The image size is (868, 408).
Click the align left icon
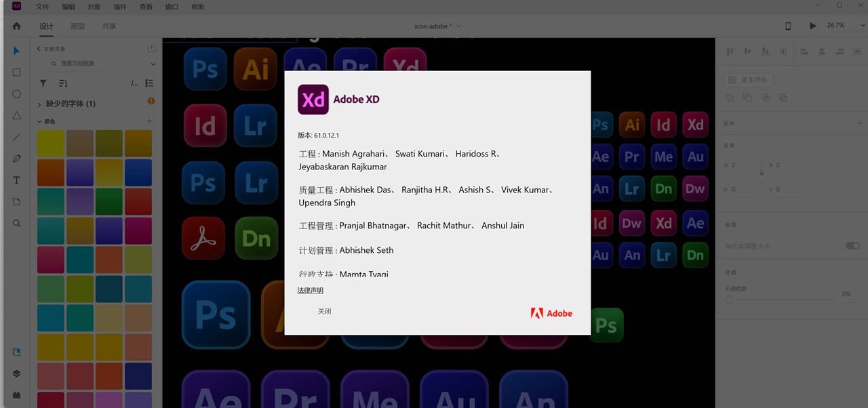[x=804, y=51]
